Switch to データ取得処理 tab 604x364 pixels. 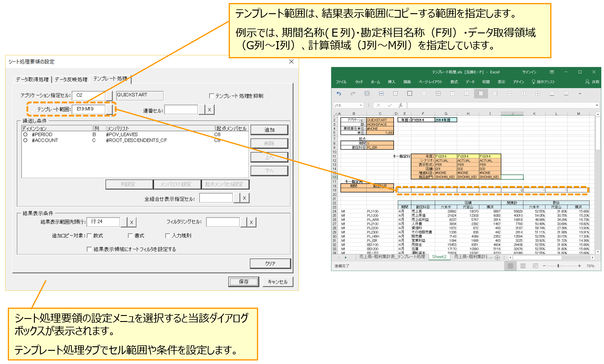(32, 80)
